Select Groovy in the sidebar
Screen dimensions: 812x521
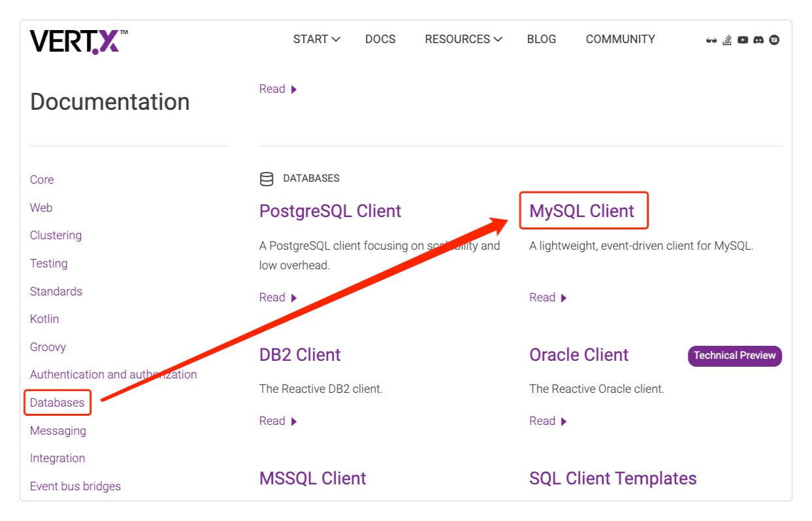[x=48, y=347]
